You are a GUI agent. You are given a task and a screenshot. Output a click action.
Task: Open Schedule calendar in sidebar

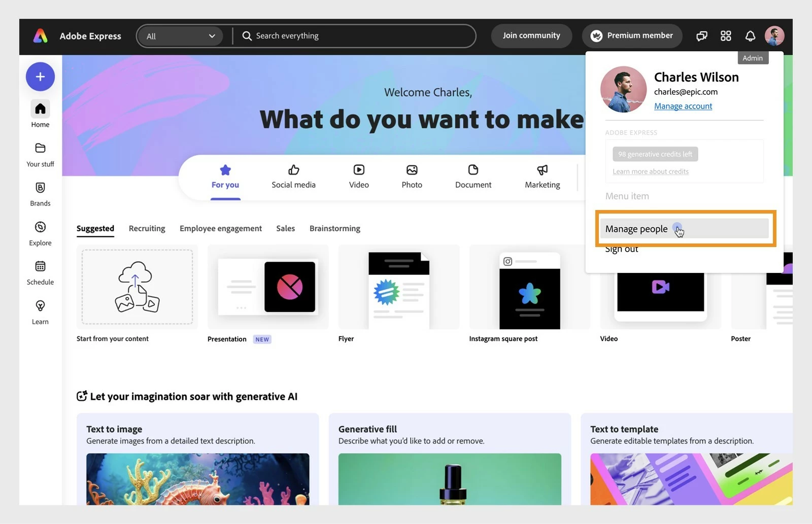click(41, 272)
